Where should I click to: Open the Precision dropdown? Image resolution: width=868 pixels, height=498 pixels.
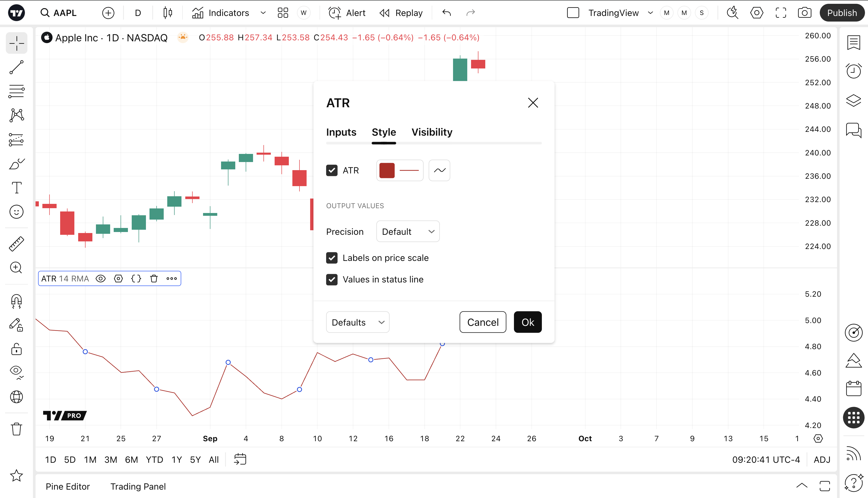[x=408, y=232]
